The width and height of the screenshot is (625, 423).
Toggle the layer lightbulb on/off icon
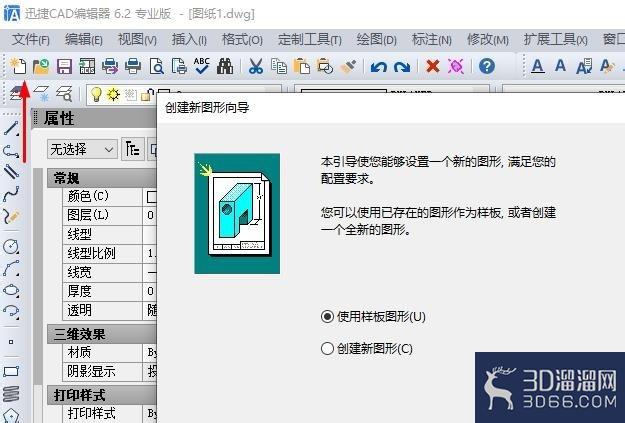(96, 94)
